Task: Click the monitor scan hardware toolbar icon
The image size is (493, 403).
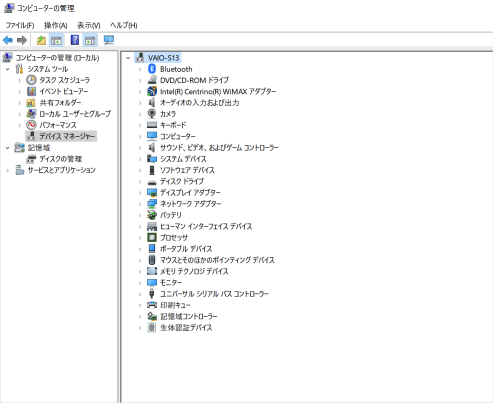Action: click(109, 40)
